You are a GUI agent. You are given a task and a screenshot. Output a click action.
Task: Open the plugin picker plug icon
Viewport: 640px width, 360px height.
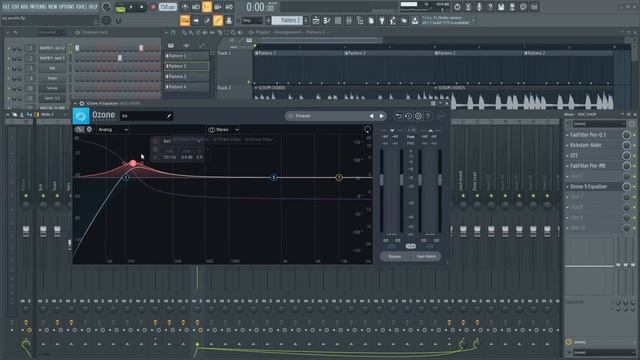[x=382, y=20]
